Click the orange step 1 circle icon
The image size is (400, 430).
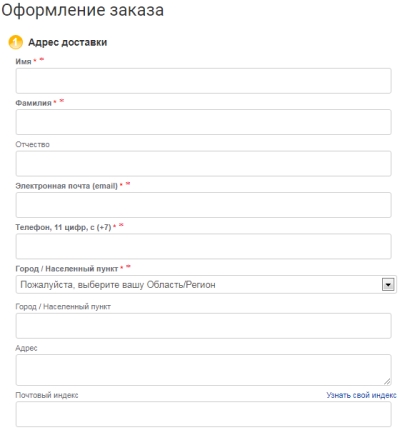coord(15,42)
